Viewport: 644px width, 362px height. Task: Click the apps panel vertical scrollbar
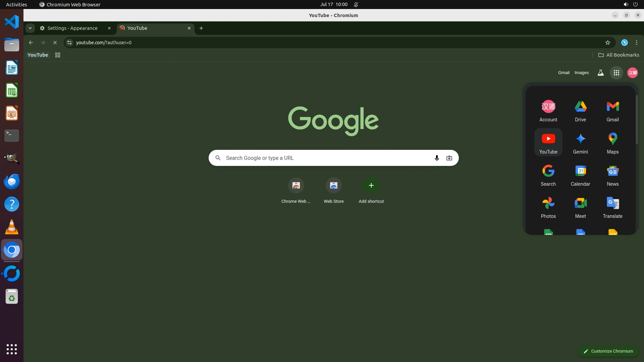(x=637, y=120)
